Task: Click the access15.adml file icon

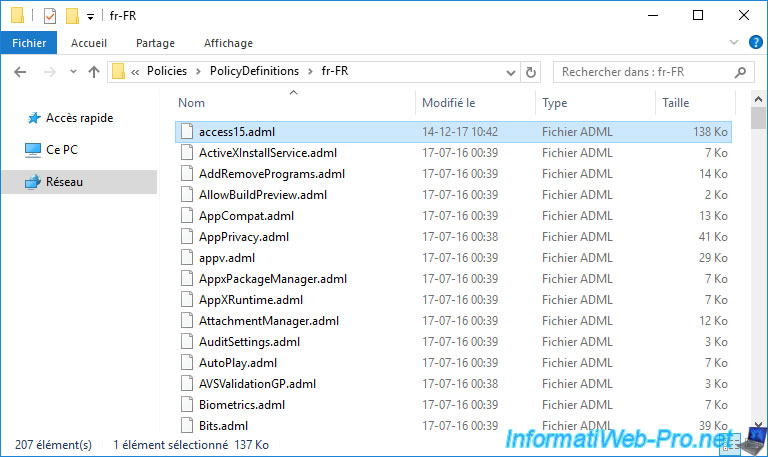Action: coord(185,132)
